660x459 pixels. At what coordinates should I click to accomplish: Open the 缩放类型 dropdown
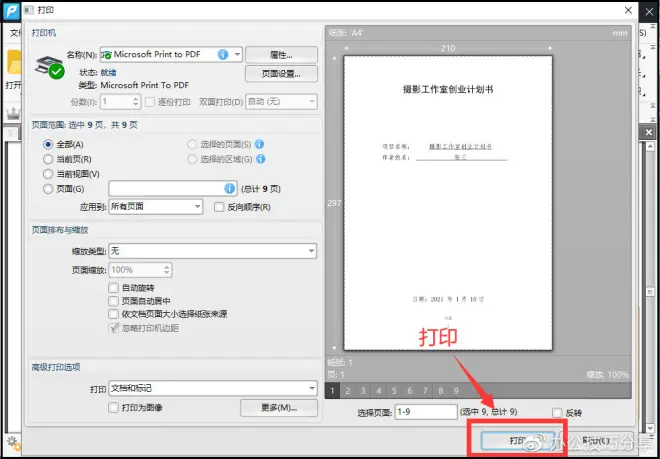point(213,251)
